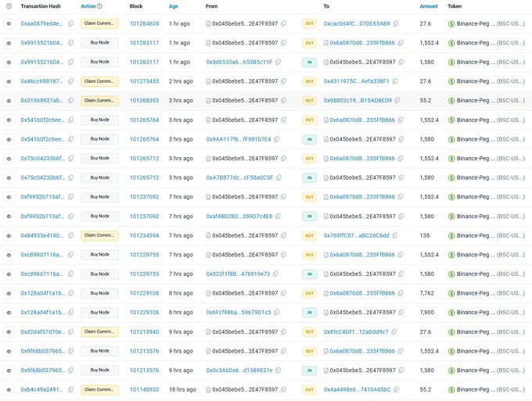Click the help icon left of Transaction Hash header
This screenshot has width=532, height=401.
pos(9,6)
